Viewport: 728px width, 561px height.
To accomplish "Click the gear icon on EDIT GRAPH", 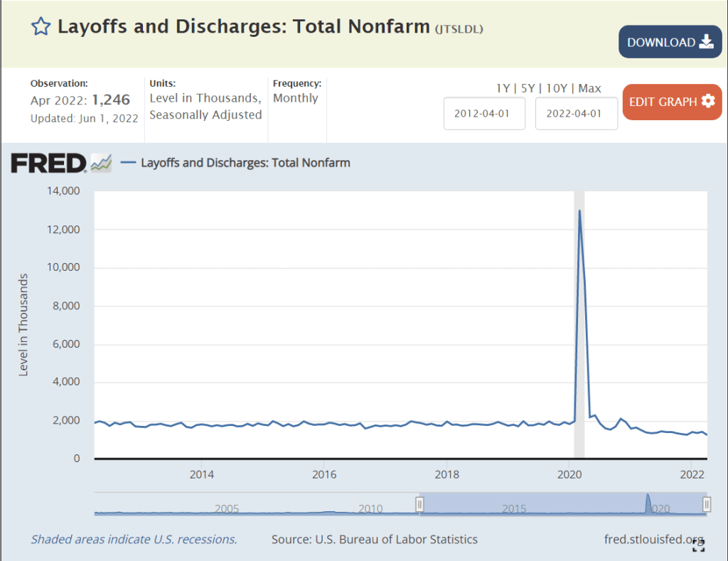I will click(708, 101).
